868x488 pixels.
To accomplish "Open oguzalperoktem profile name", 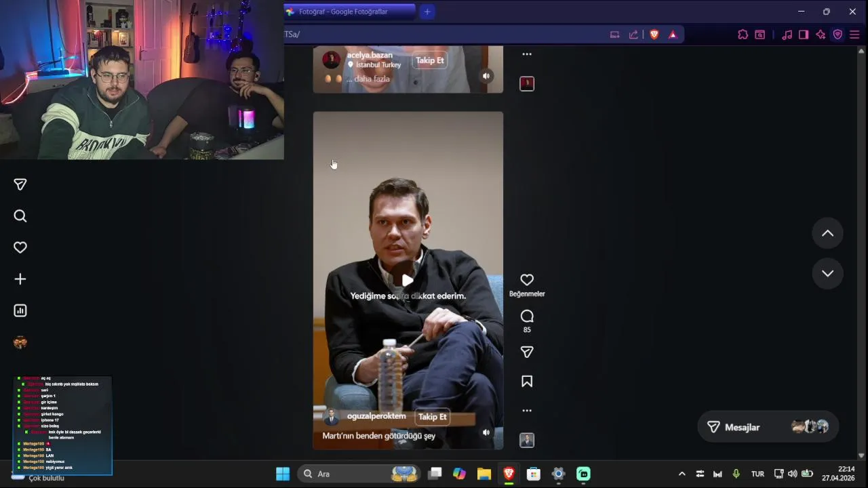I will point(376,416).
